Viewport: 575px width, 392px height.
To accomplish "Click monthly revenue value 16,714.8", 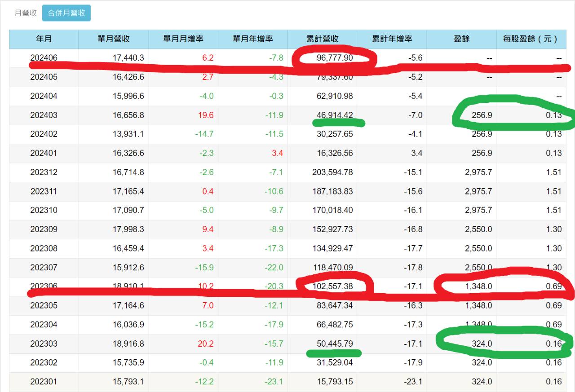I will [128, 172].
